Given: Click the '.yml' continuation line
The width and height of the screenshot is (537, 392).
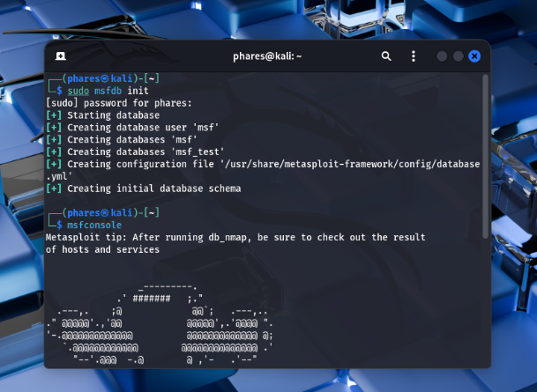Looking at the screenshot, I should coord(59,176).
